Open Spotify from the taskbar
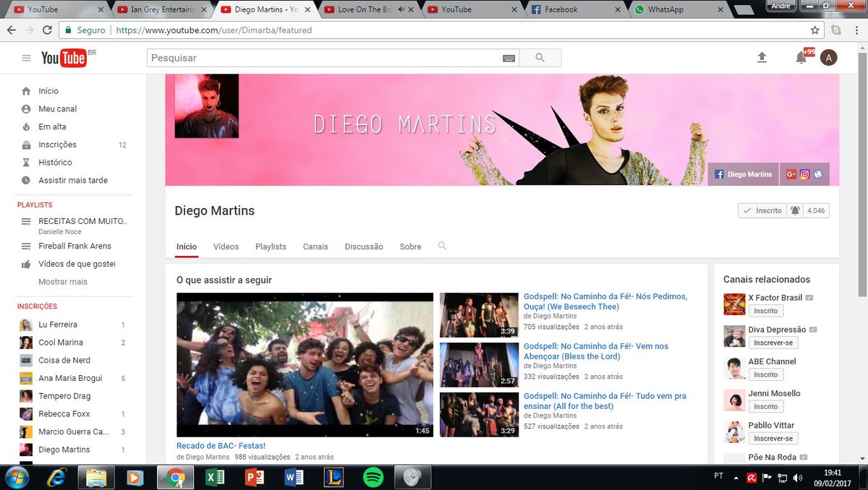 pyautogui.click(x=373, y=477)
